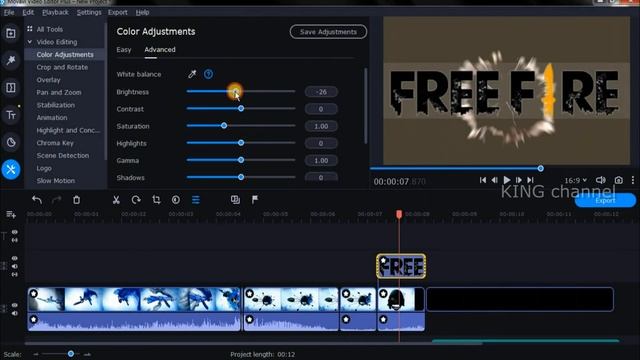
Task: Click the Contrast slider handle
Action: pos(241,109)
